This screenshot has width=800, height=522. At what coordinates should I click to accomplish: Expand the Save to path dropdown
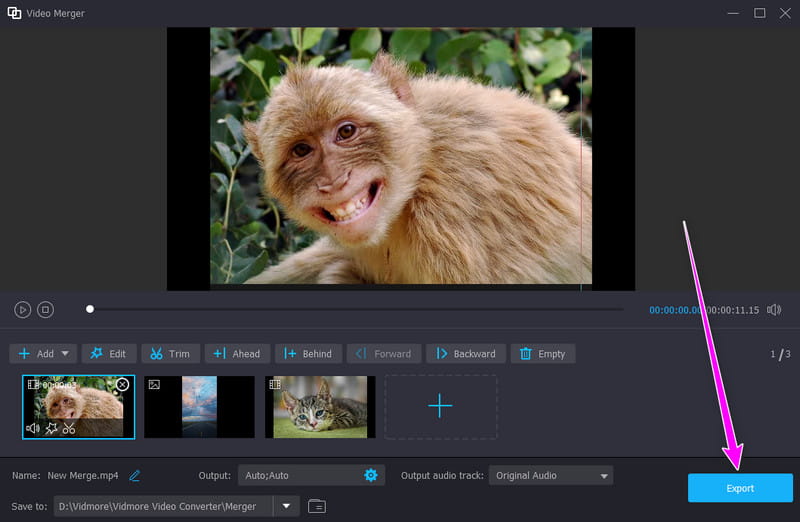286,506
